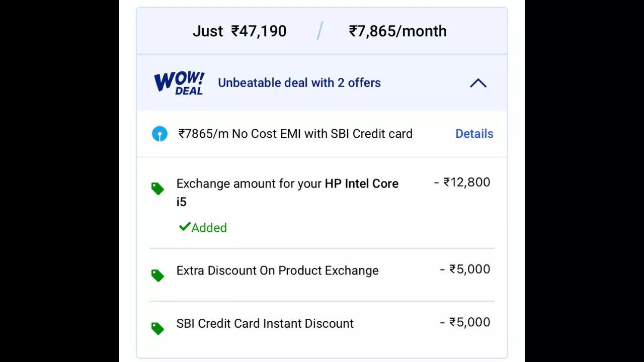Image resolution: width=644 pixels, height=362 pixels.
Task: Select the ₹7,865/month payment option
Action: click(x=397, y=31)
